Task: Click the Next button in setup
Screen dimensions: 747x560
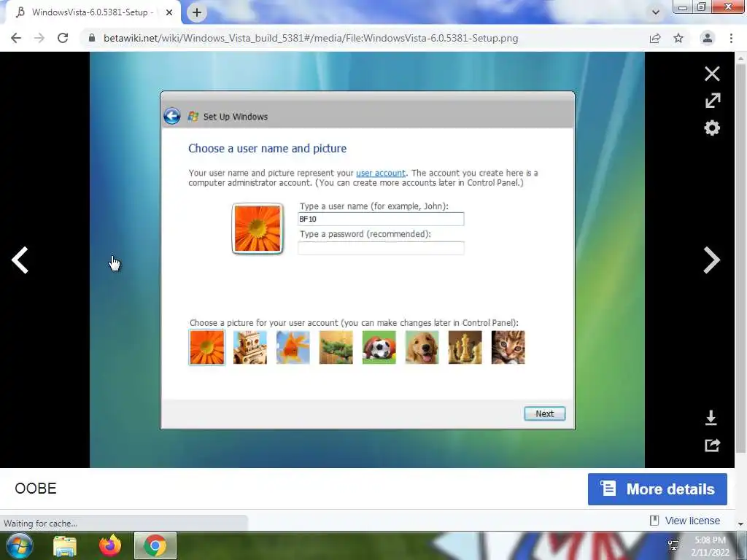Action: pos(544,414)
